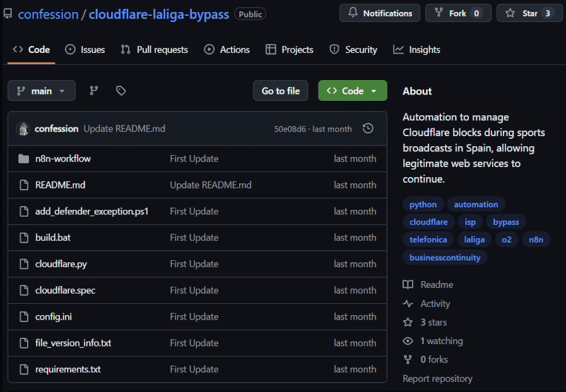Open the file_version_info.txt file
The image size is (566, 392).
(73, 343)
